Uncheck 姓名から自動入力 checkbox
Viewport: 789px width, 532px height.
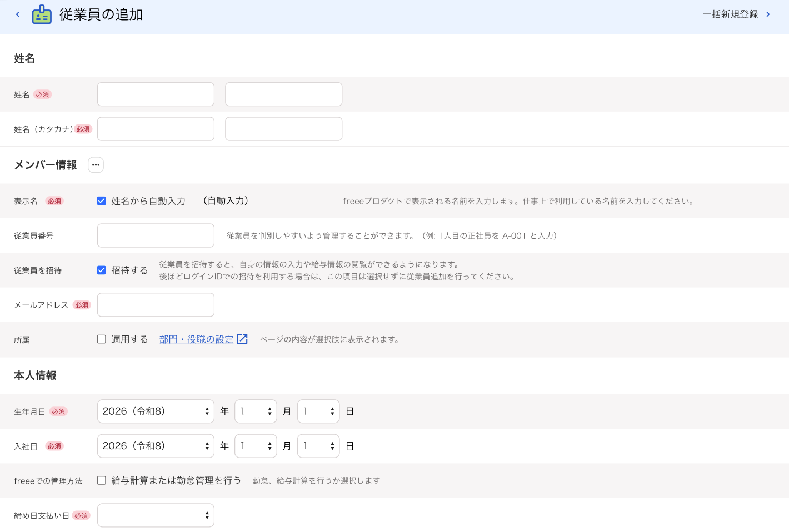102,201
